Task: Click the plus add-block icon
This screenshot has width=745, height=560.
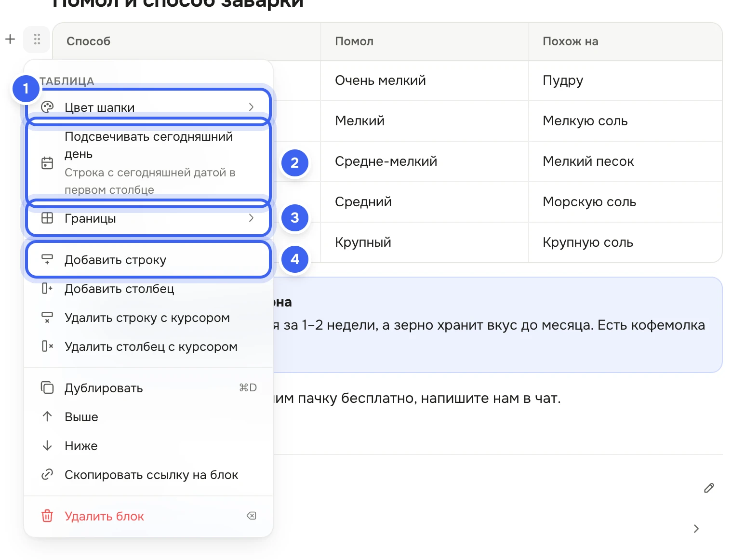Action: 10,39
